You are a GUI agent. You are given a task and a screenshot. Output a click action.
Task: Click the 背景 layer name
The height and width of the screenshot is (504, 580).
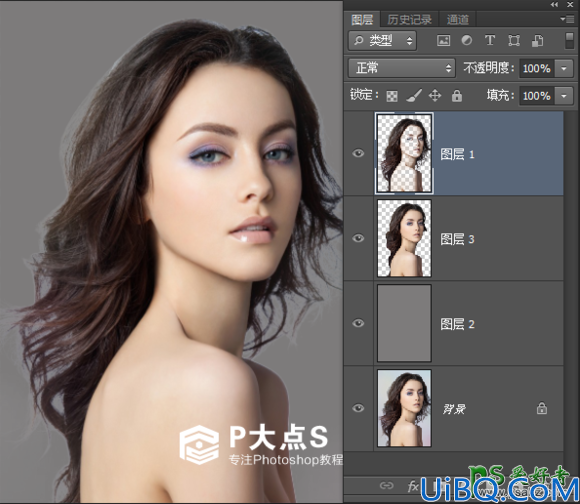(x=454, y=409)
